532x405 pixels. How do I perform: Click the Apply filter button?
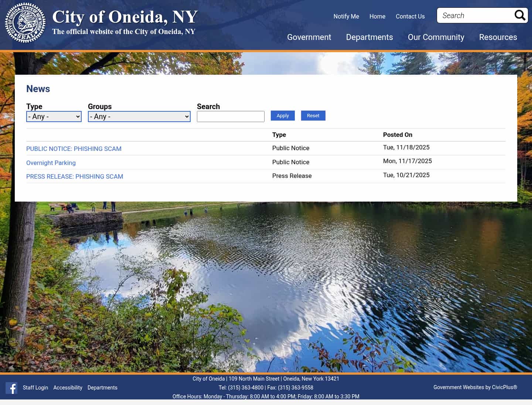(x=283, y=115)
